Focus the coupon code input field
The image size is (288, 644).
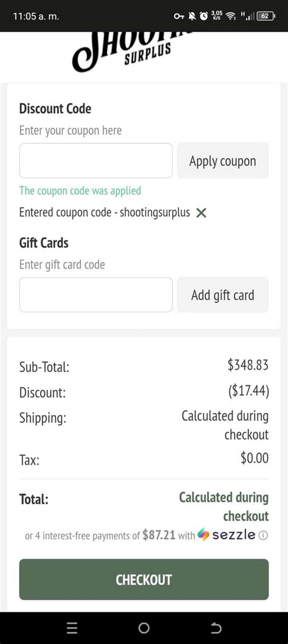[96, 161]
